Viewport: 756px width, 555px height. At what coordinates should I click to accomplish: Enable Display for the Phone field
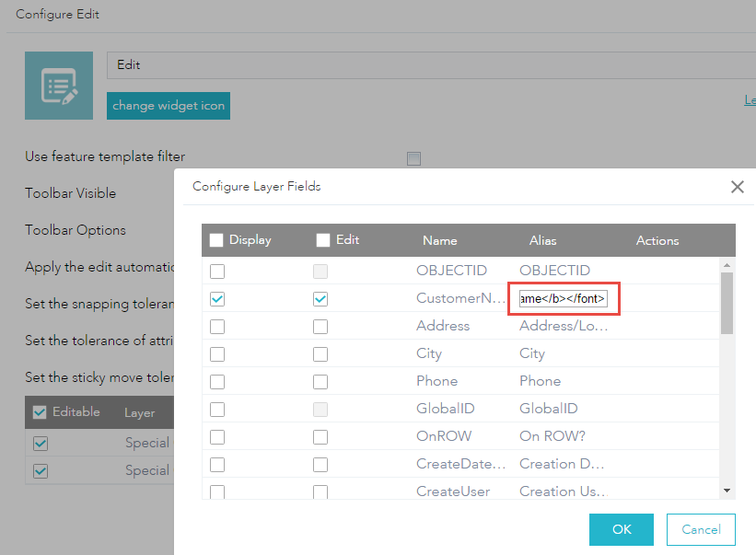217,382
